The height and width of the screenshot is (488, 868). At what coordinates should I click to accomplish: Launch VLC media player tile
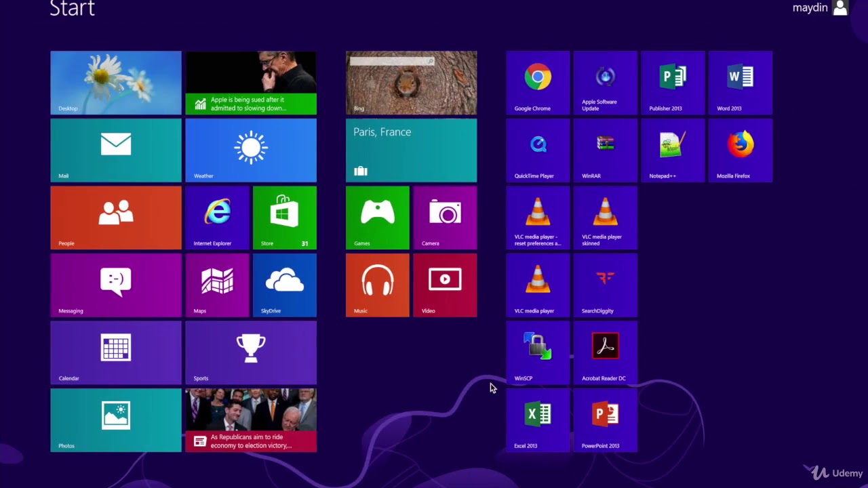[x=538, y=285]
